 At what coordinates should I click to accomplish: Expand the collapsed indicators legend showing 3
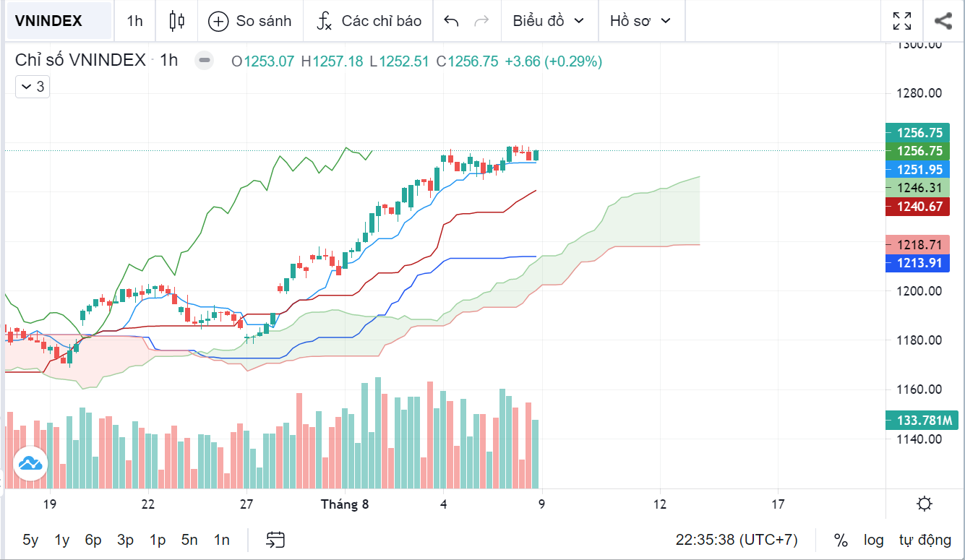pyautogui.click(x=33, y=87)
